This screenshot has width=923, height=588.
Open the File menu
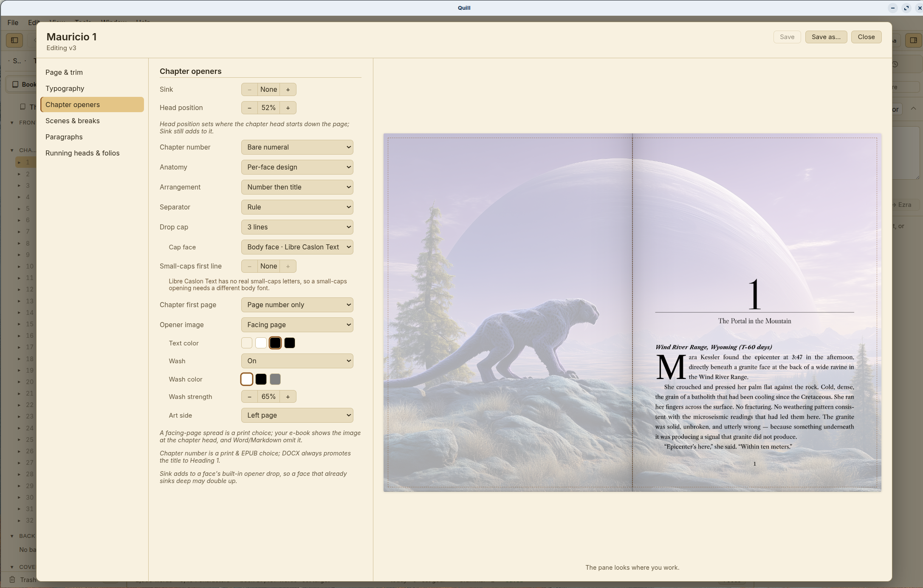13,23
